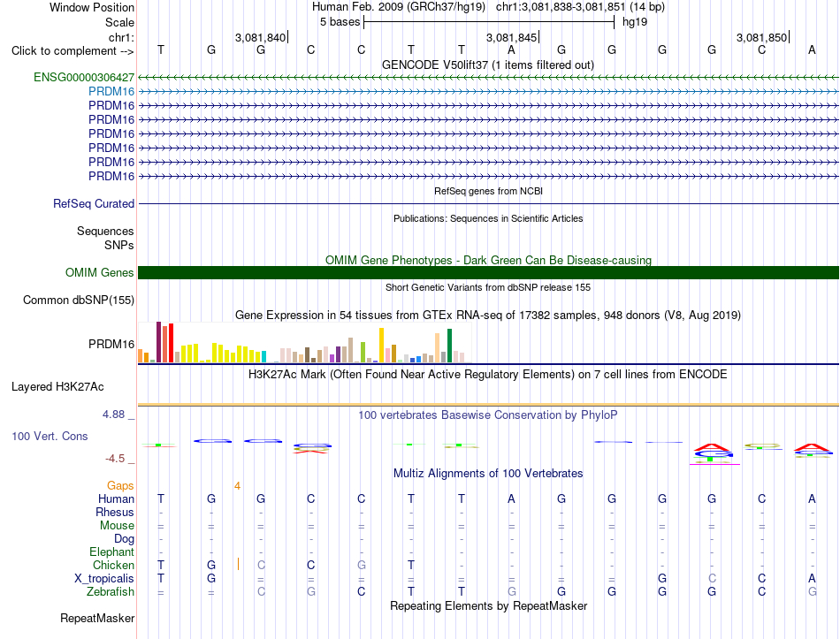Click the OMIM Genes track label
The width and height of the screenshot is (840, 639).
click(100, 272)
